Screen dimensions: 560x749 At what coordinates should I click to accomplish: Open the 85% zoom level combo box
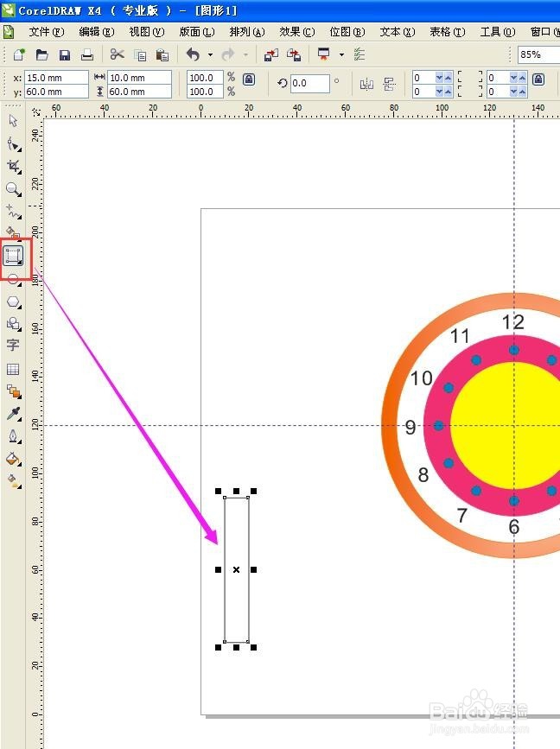539,54
